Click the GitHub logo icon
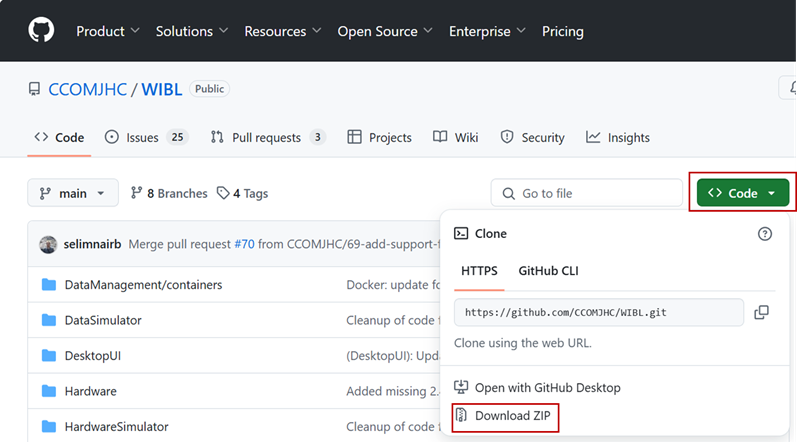797x442 pixels. coord(41,30)
